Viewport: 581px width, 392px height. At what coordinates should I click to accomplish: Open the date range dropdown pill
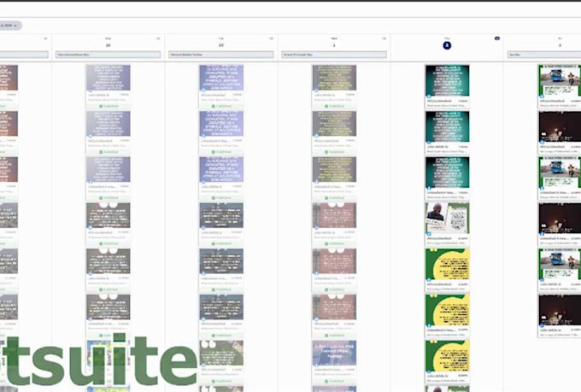click(10, 26)
